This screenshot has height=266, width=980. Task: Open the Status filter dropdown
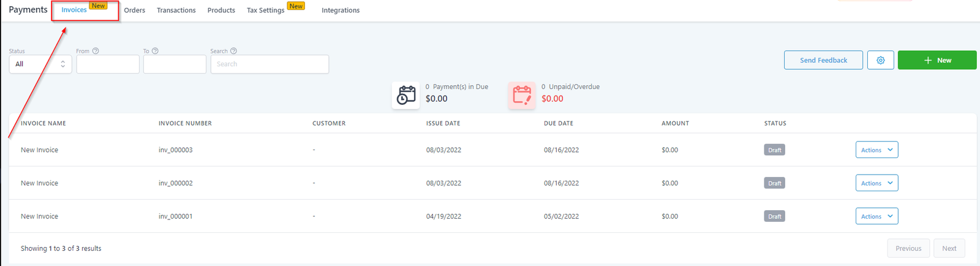pyautogui.click(x=40, y=64)
